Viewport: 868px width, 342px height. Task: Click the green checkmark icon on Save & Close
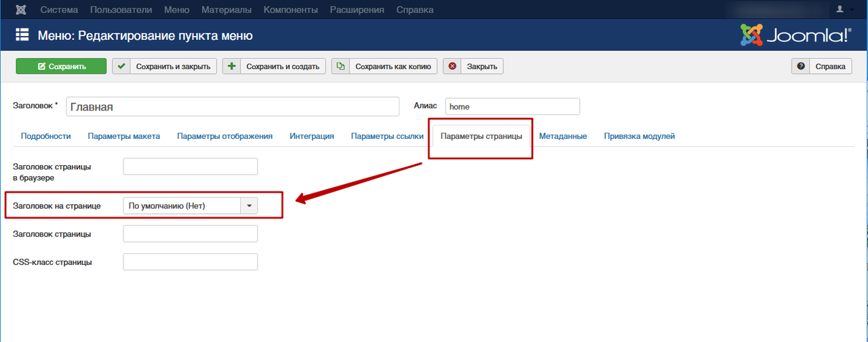121,66
